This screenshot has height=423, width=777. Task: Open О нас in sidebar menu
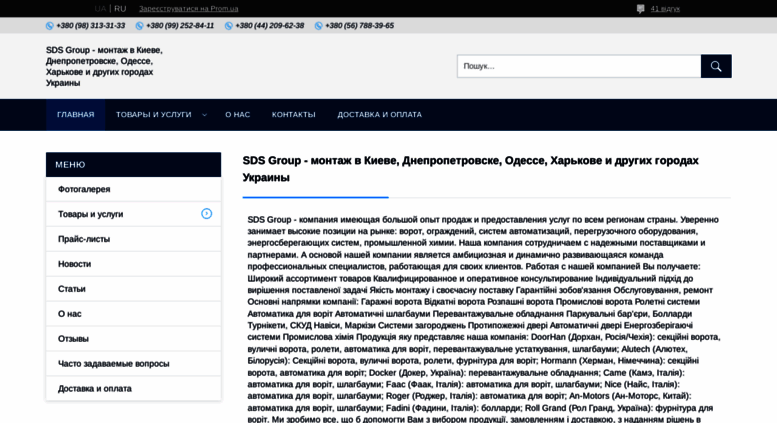[133, 314]
